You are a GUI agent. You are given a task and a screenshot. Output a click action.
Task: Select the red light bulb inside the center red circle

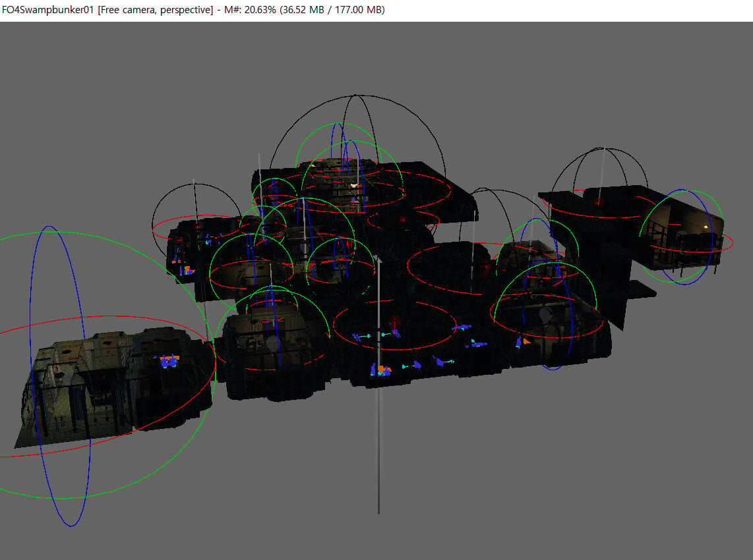(x=394, y=322)
